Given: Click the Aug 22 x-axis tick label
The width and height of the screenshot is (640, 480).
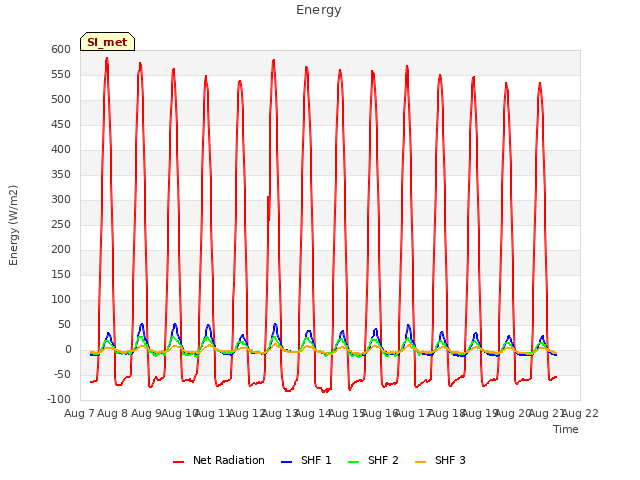Looking at the screenshot, I should [x=580, y=413].
